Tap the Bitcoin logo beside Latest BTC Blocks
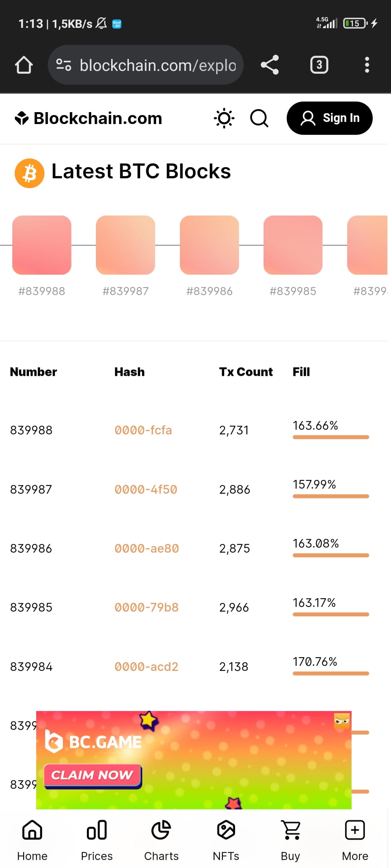The width and height of the screenshot is (391, 868). click(29, 173)
